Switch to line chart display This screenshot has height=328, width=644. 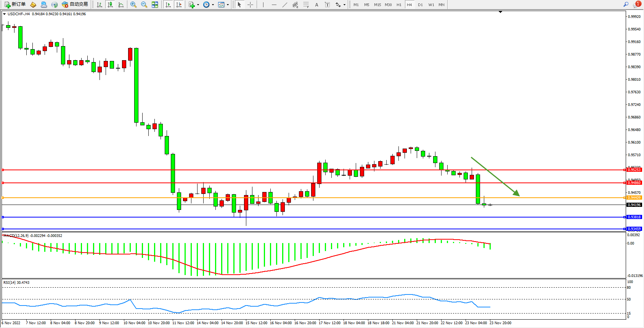point(121,5)
